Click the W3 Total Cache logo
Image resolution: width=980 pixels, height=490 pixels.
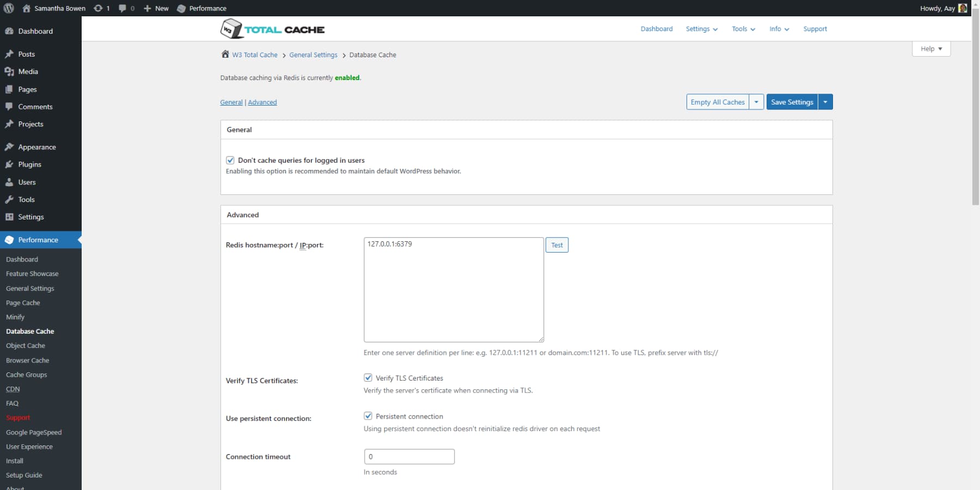[272, 28]
